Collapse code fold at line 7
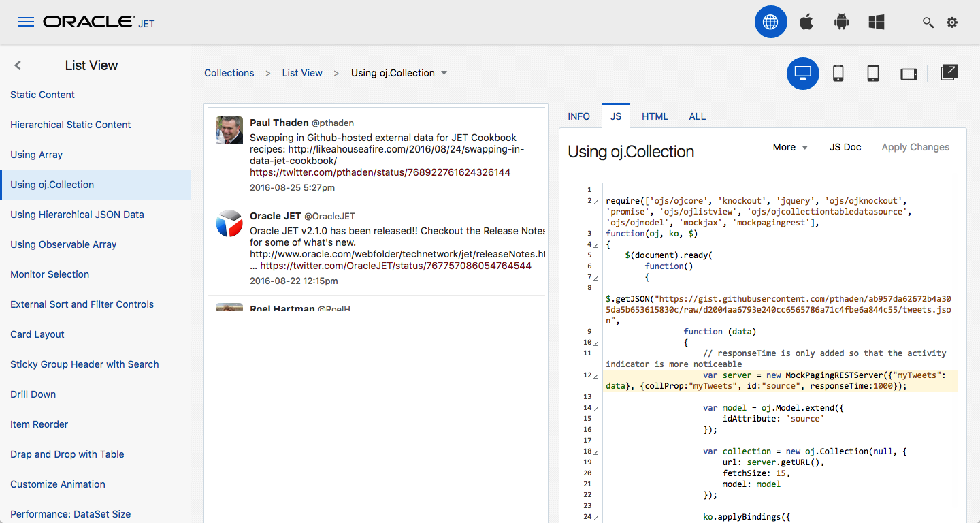Screen dimensions: 980x523 coord(596,278)
